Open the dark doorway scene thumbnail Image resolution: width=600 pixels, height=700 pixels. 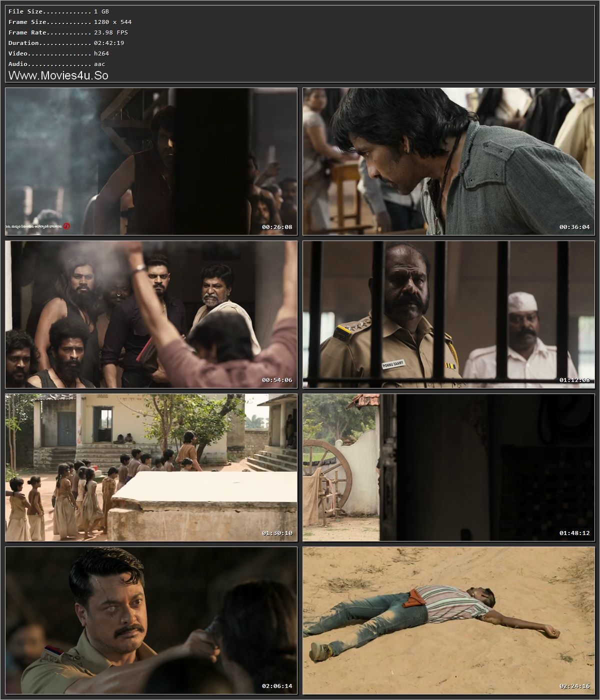[x=150, y=161]
